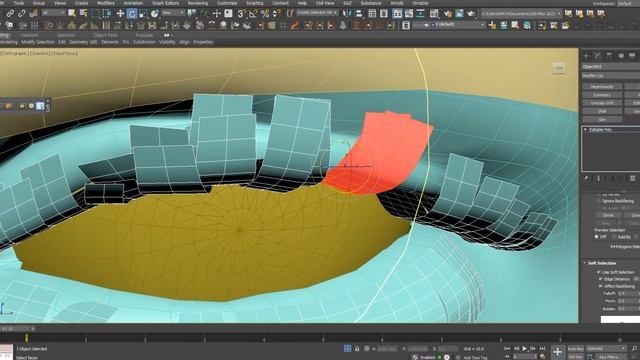Switch to the Freeform ribbon tab
The height and width of the screenshot is (360, 640).
(x=29, y=36)
